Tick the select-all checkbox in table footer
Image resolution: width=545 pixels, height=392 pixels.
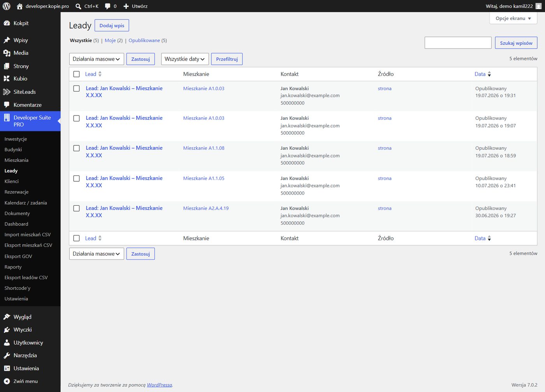pyautogui.click(x=76, y=238)
